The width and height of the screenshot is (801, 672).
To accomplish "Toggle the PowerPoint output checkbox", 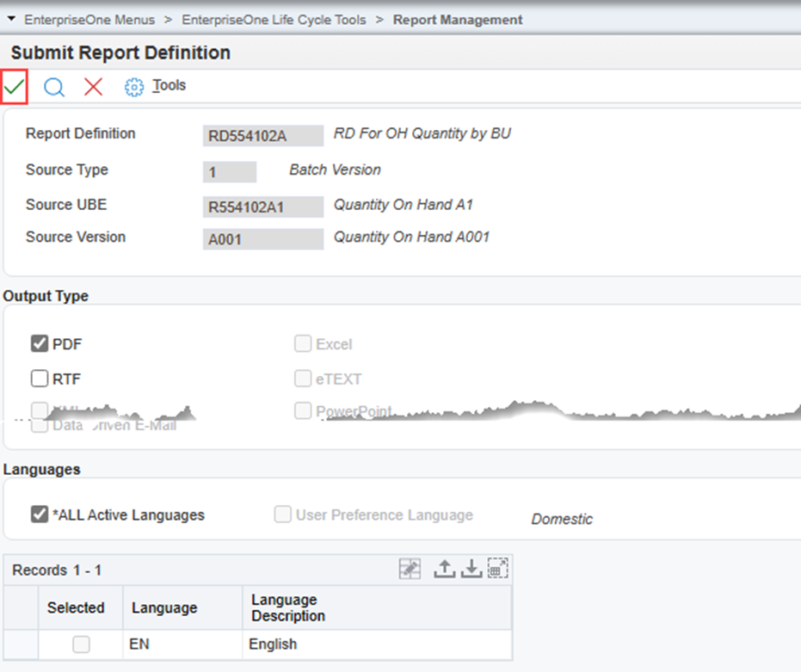I will click(303, 410).
